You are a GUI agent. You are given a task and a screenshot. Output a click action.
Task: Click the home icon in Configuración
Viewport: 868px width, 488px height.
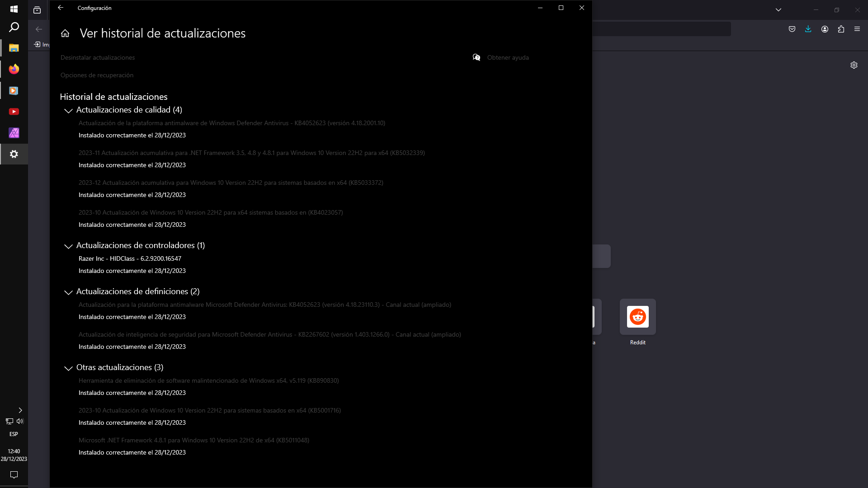click(65, 33)
